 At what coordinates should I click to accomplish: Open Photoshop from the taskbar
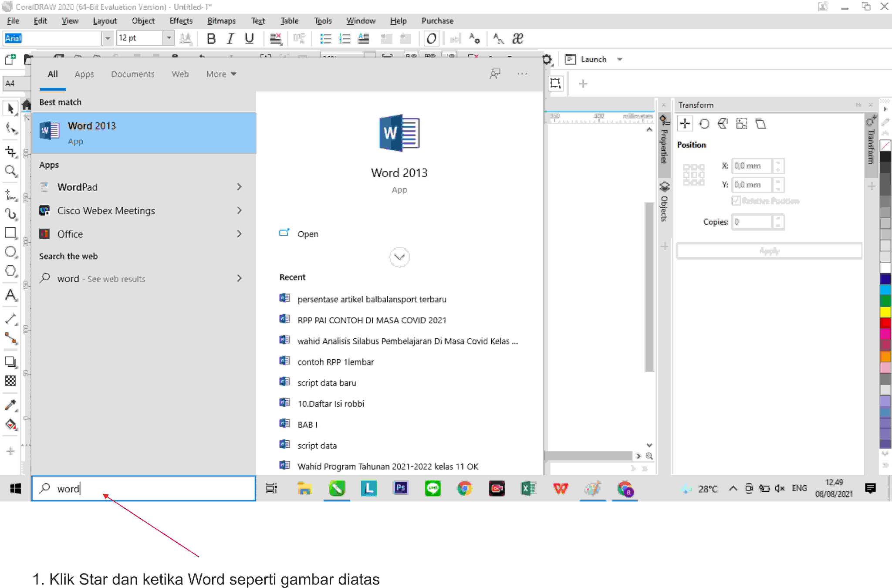tap(401, 488)
